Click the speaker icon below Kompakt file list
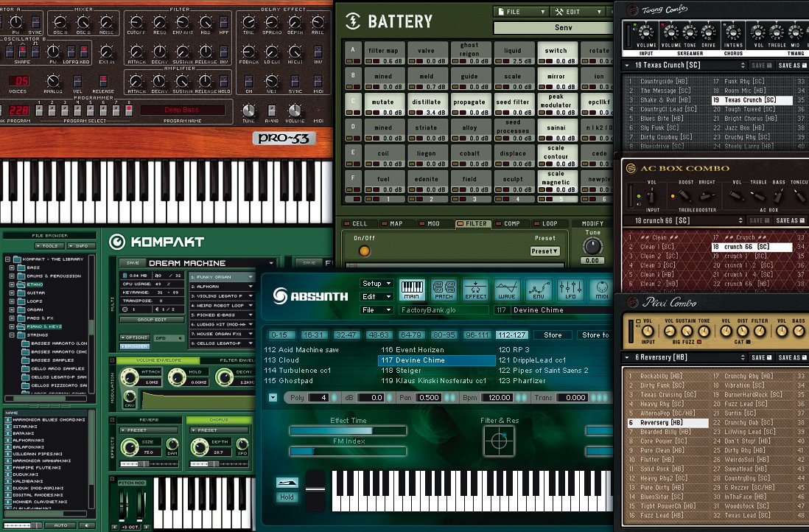This screenshot has width=809, height=532. coord(86,525)
